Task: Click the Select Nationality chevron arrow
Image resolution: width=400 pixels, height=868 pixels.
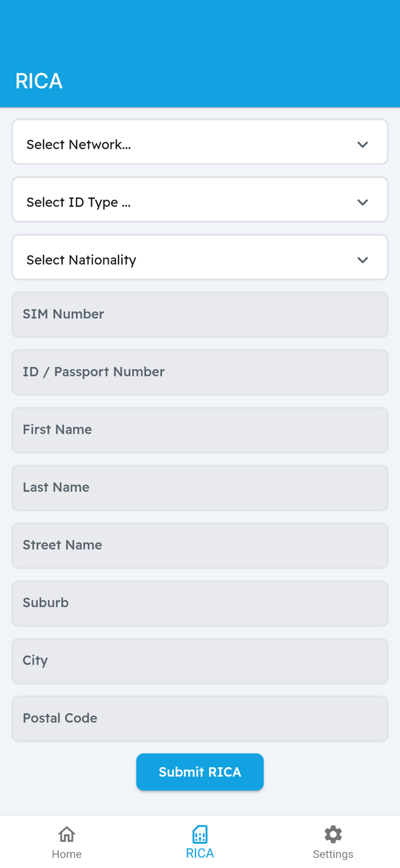Action: click(x=362, y=260)
